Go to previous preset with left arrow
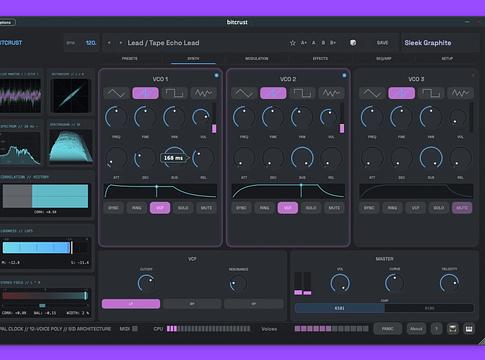Image resolution: width=485 pixels, height=360 pixels. 109,43
